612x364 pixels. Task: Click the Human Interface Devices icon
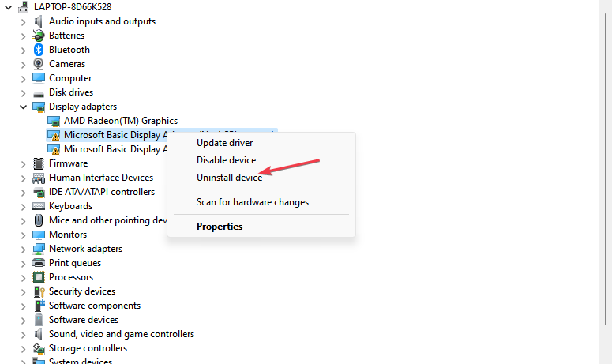point(38,178)
